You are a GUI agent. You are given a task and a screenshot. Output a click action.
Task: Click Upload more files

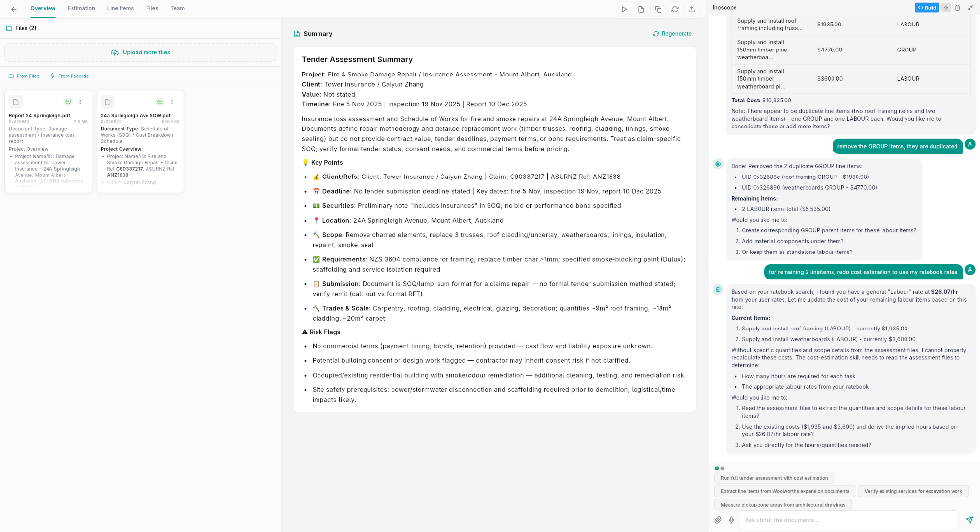tap(140, 52)
